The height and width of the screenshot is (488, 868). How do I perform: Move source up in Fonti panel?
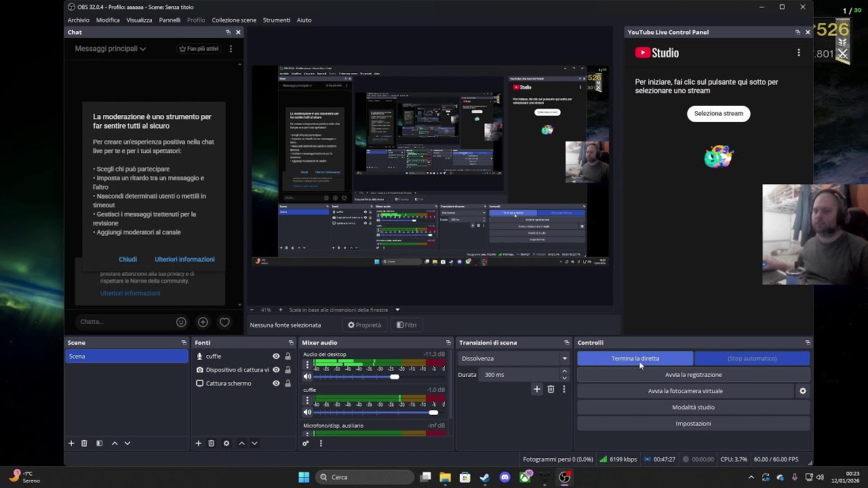click(241, 443)
